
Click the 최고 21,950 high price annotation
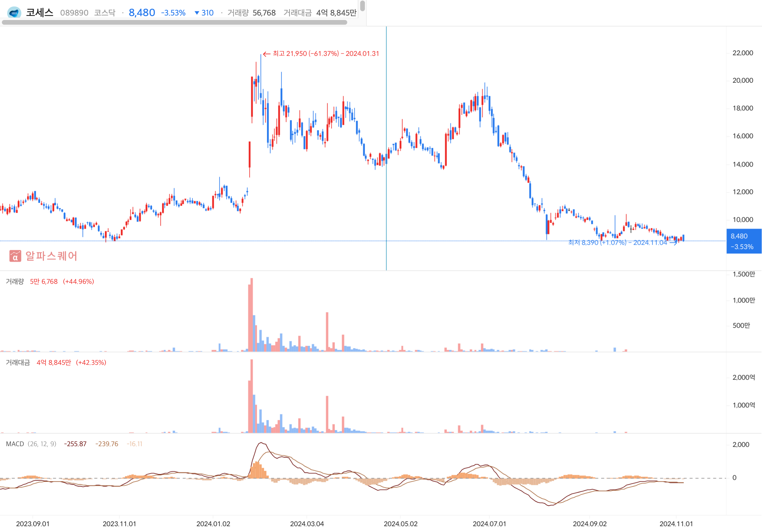[x=321, y=54]
